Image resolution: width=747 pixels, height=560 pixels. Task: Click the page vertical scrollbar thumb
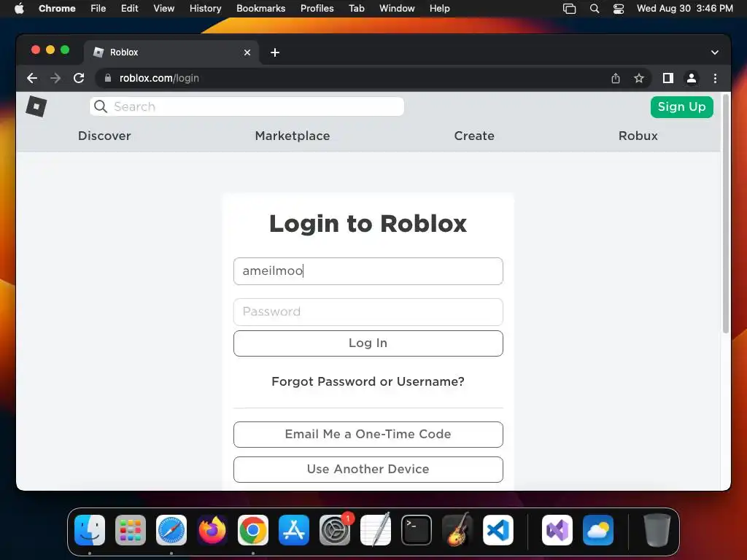coord(726,214)
